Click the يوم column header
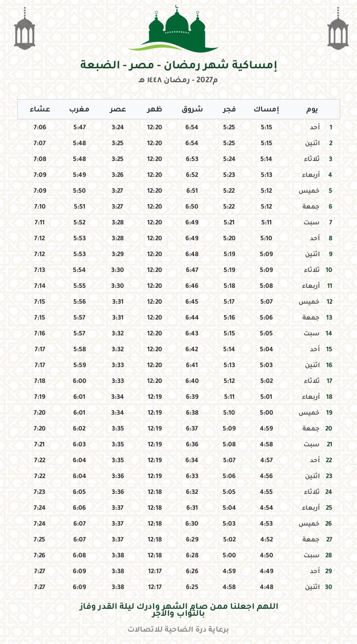Screen dimensions: 357x644 coord(312,109)
